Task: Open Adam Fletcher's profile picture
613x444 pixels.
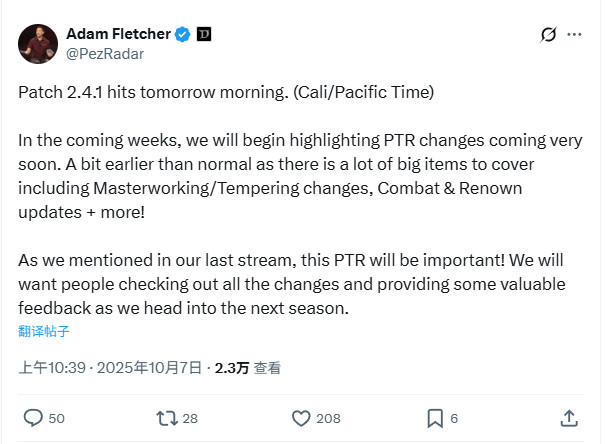Action: [x=40, y=44]
